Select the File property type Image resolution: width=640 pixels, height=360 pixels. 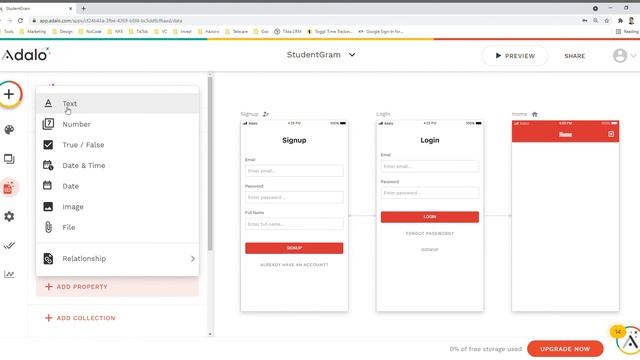click(x=118, y=227)
